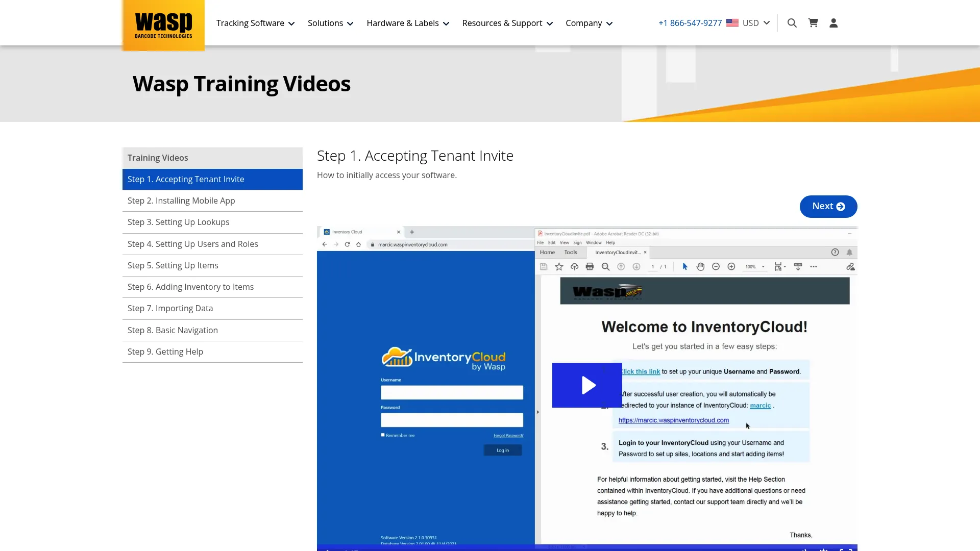The image size is (980, 551).
Task: Click the Username field in the video
Action: coord(452,392)
